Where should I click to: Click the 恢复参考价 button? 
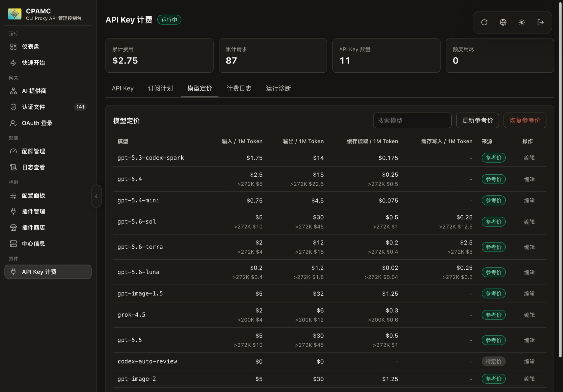tap(525, 121)
